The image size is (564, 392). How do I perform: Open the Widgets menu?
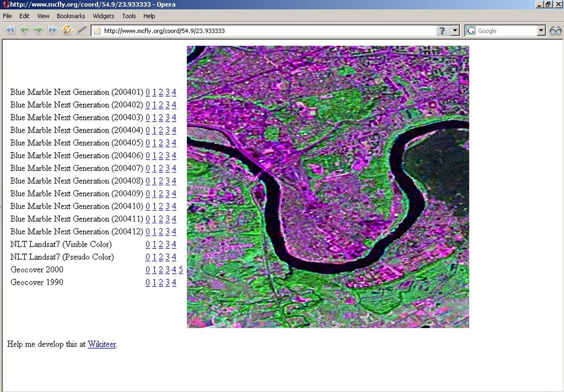click(103, 16)
